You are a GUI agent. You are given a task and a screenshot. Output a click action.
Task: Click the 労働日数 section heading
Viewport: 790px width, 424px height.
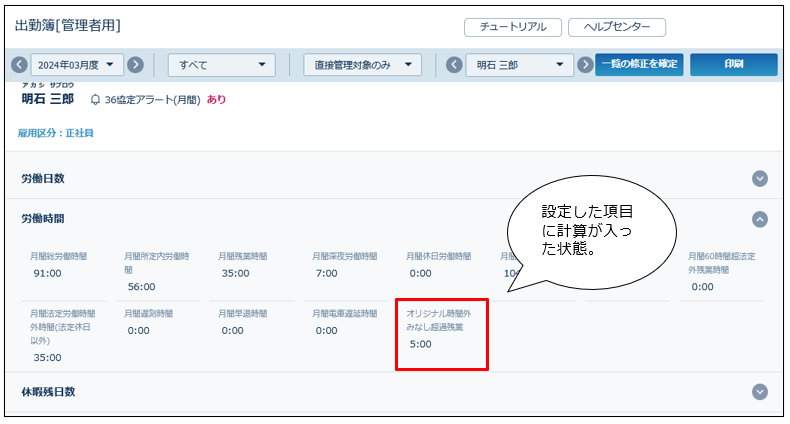click(x=43, y=179)
